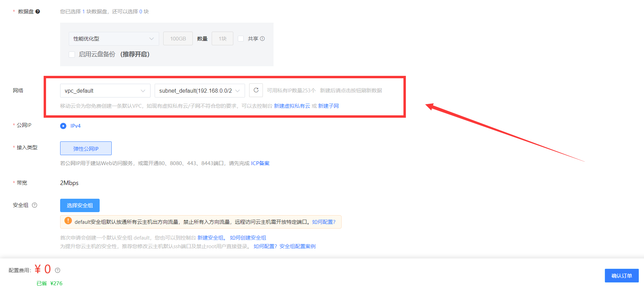
Task: Click the 已省 ¥276 savings text
Action: (x=49, y=283)
